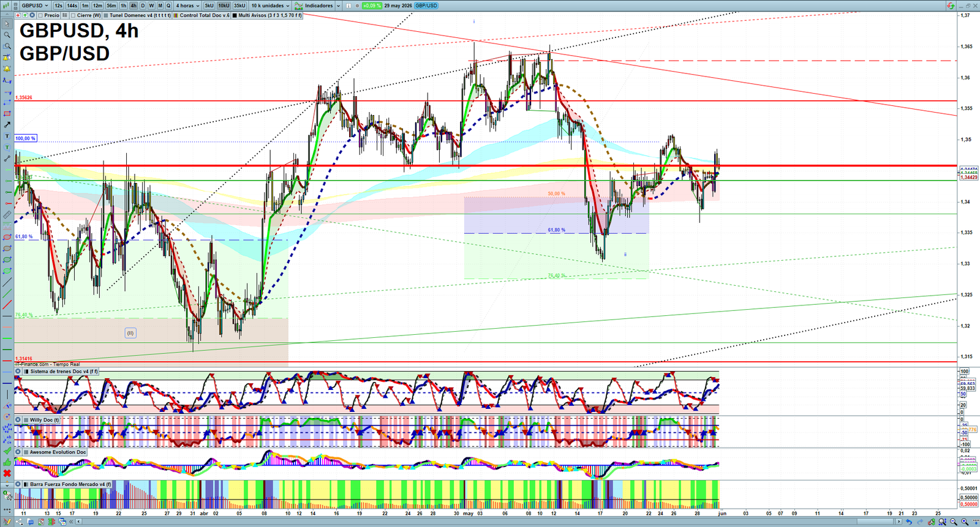Click the ProRealTime logo icon at top right
The image size is (980, 527).
[x=950, y=6]
